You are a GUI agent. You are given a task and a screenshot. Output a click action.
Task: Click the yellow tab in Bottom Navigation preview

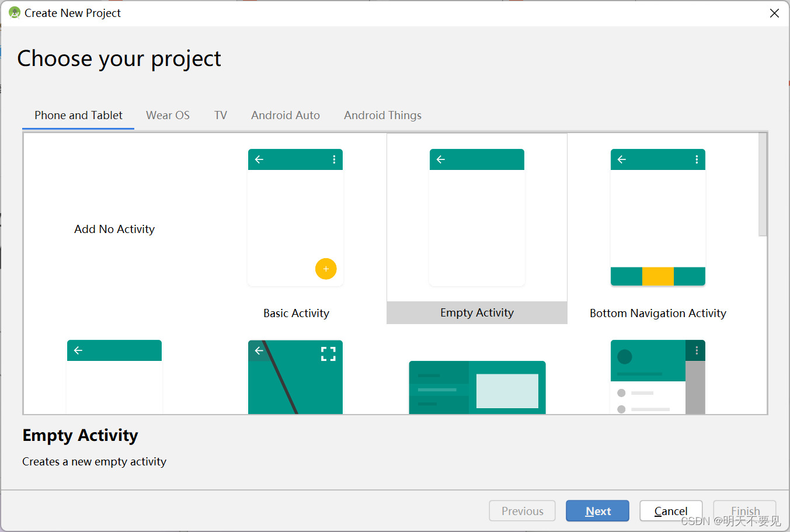[x=658, y=276]
